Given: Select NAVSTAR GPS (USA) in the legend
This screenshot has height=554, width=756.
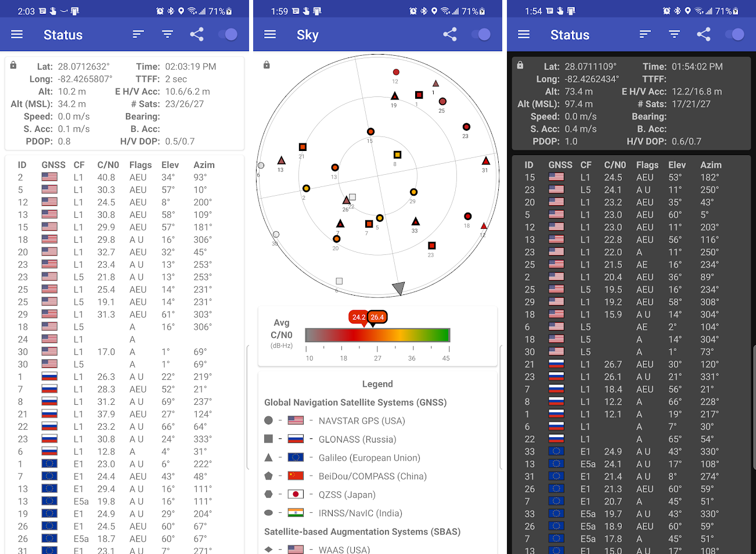Looking at the screenshot, I should [361, 421].
